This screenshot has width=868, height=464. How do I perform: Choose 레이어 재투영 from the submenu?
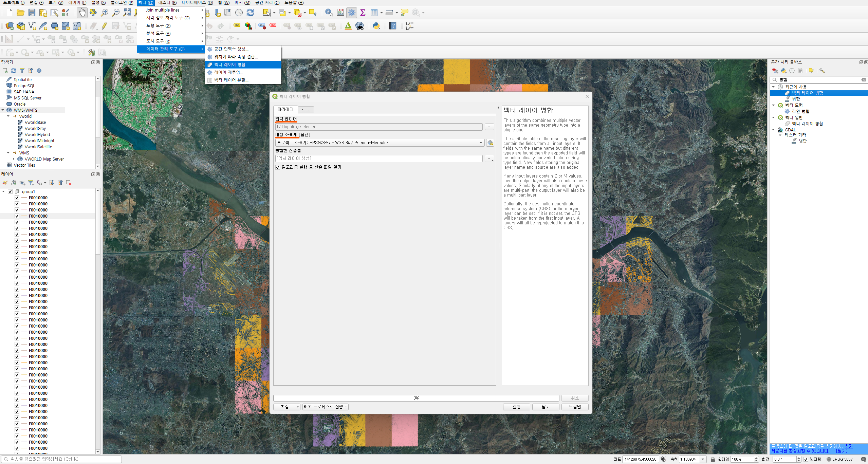[x=228, y=72]
